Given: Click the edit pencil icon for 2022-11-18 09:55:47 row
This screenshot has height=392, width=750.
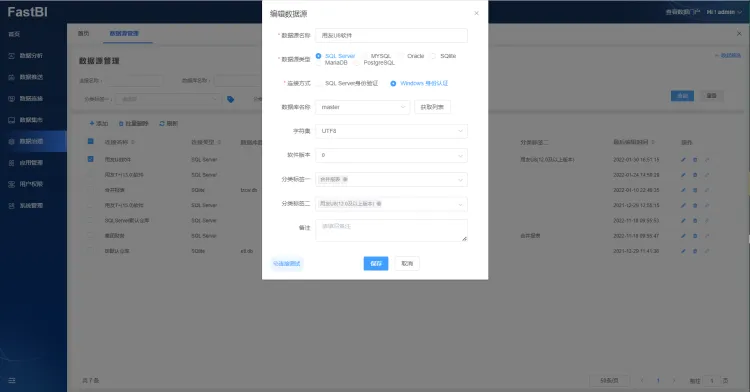Looking at the screenshot, I should [x=683, y=236].
